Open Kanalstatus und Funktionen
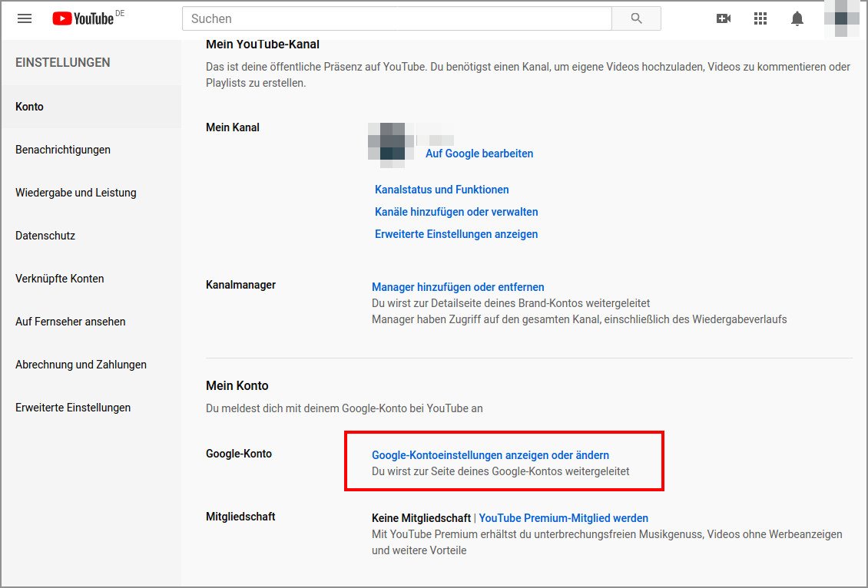 click(x=442, y=189)
